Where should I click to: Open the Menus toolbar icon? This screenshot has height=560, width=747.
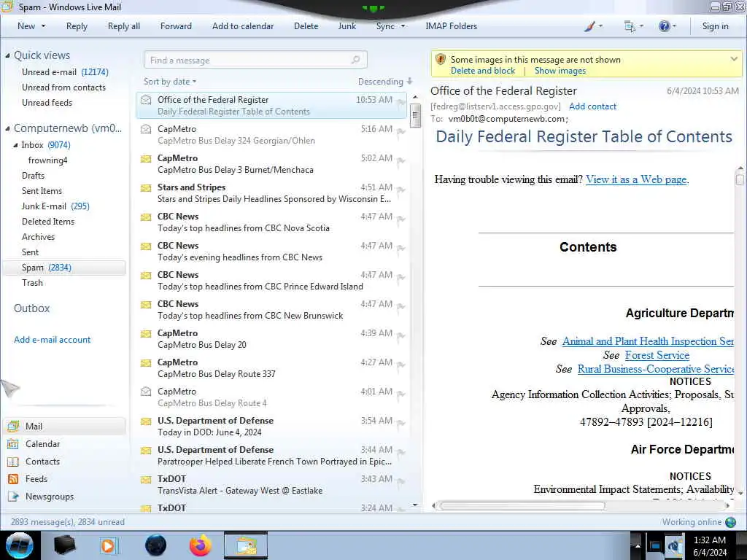630,27
